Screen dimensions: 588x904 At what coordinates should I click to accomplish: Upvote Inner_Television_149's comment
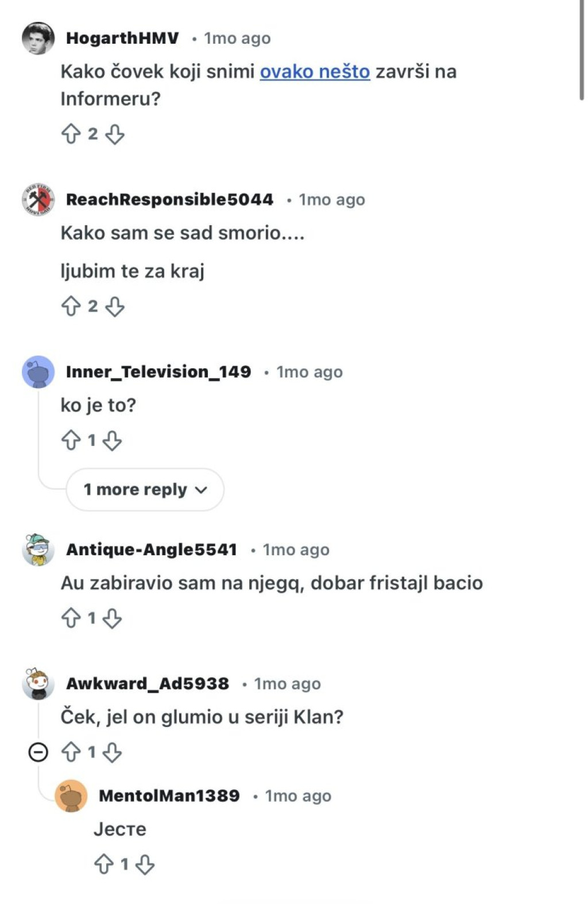click(x=71, y=441)
